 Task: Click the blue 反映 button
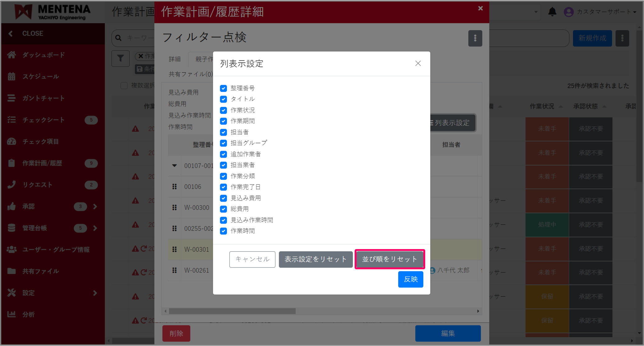(x=410, y=279)
